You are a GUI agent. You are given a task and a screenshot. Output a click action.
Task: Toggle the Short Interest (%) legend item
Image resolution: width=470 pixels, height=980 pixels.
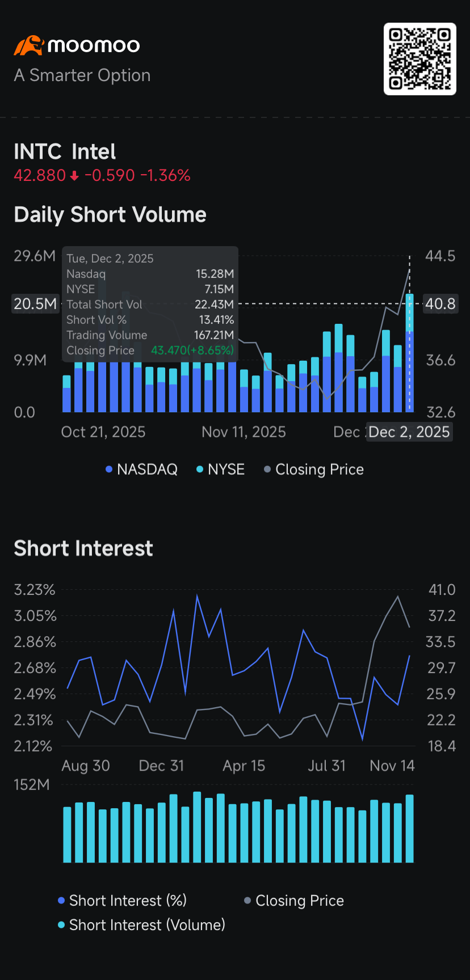pyautogui.click(x=122, y=901)
